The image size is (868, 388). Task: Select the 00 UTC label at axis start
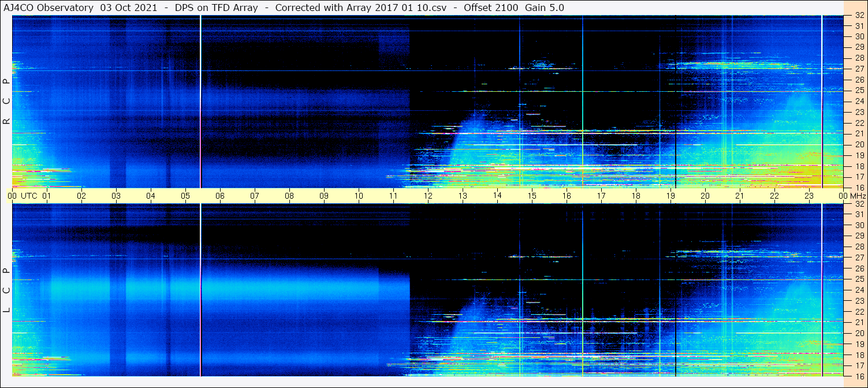pyautogui.click(x=24, y=196)
